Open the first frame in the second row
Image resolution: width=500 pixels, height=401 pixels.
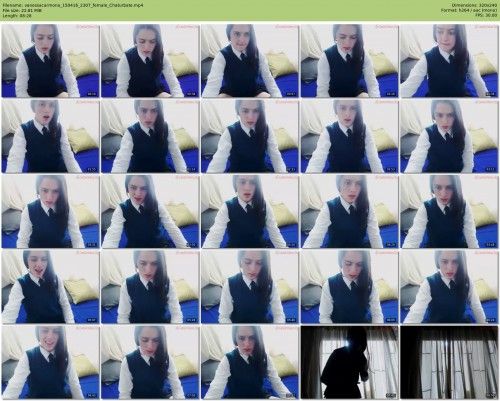coord(50,136)
